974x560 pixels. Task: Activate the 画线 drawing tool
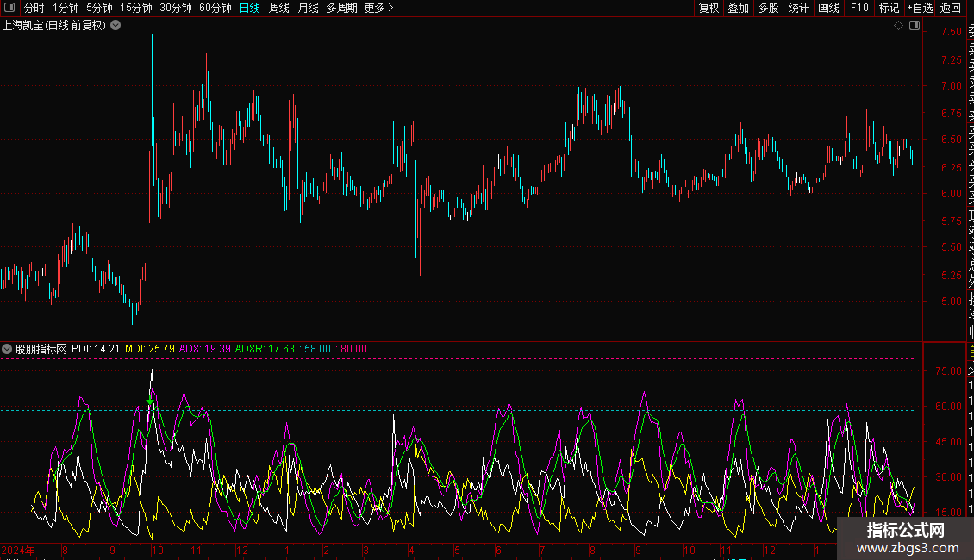828,8
